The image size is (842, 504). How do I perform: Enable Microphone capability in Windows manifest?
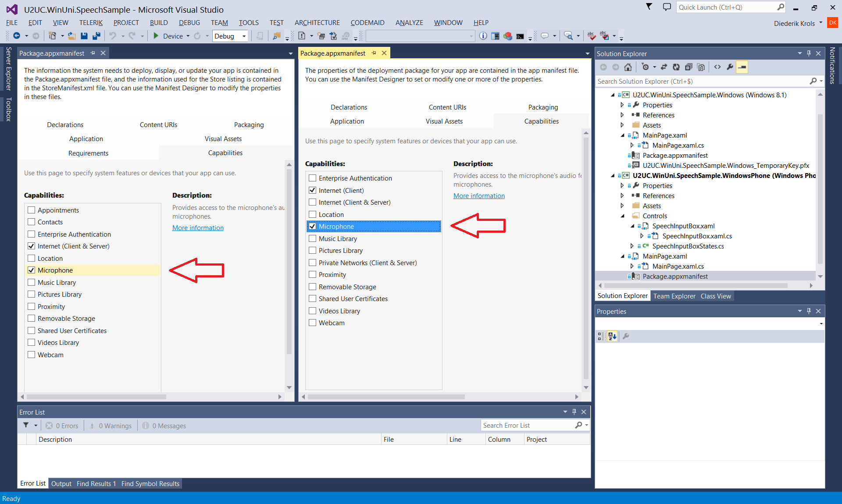click(x=31, y=270)
